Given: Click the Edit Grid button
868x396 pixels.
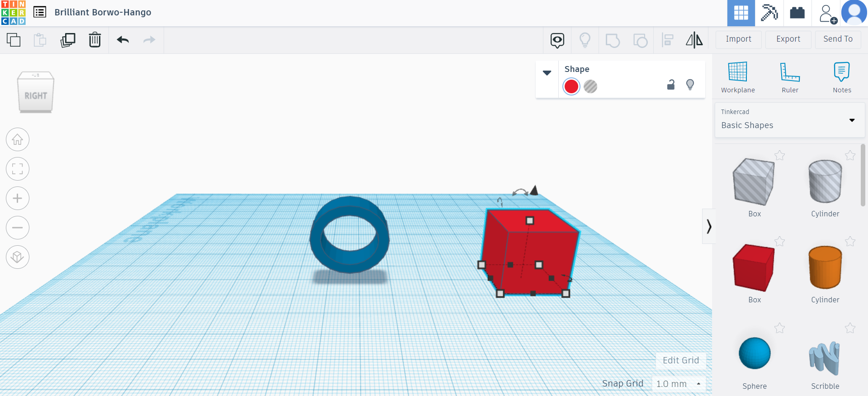Looking at the screenshot, I should pos(681,361).
